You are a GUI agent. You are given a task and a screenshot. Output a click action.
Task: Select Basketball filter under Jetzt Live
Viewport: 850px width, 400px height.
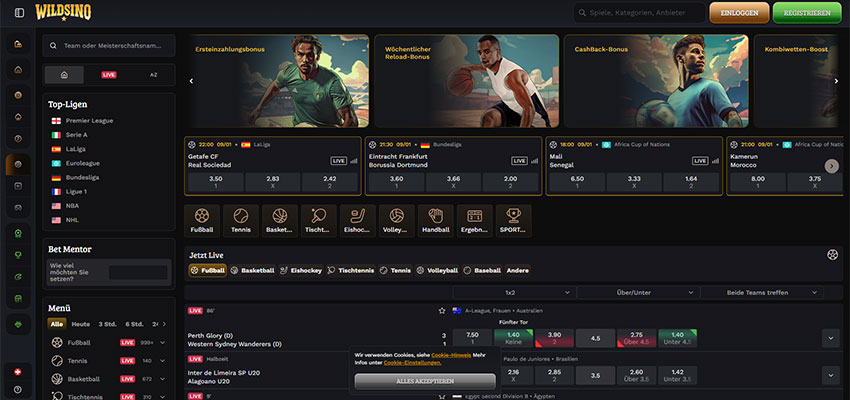(x=253, y=270)
